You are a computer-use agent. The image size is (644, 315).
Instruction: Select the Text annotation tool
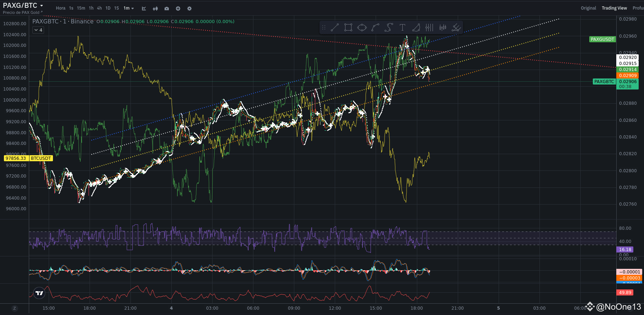pos(402,27)
